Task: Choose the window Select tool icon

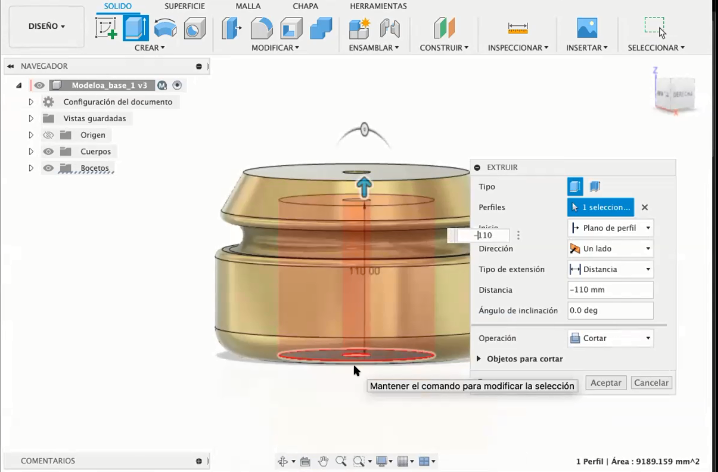Action: coord(655,27)
